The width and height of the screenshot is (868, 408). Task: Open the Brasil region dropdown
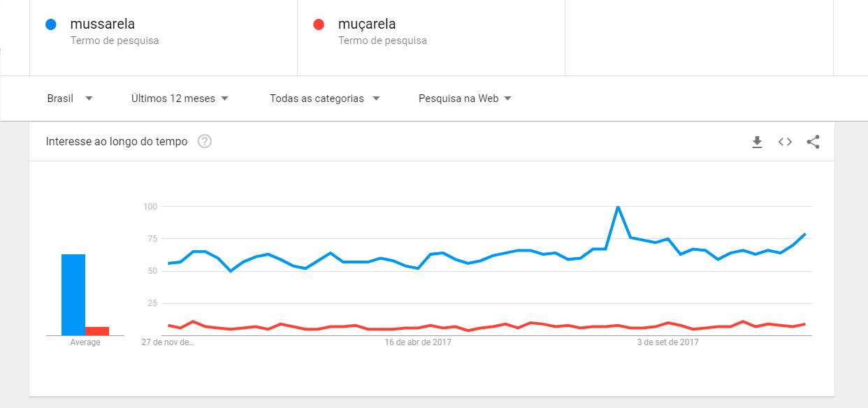click(70, 99)
